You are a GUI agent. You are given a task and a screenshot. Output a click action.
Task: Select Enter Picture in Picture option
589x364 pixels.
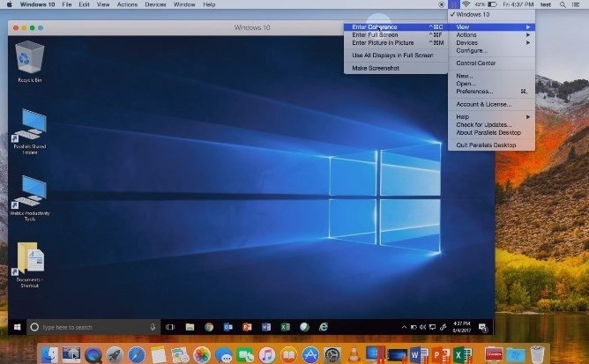click(x=383, y=41)
